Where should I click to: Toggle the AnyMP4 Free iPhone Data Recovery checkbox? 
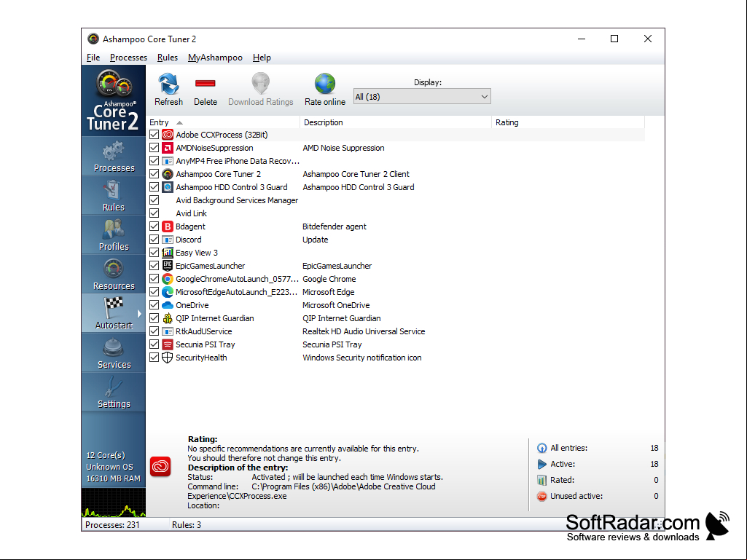pyautogui.click(x=154, y=160)
